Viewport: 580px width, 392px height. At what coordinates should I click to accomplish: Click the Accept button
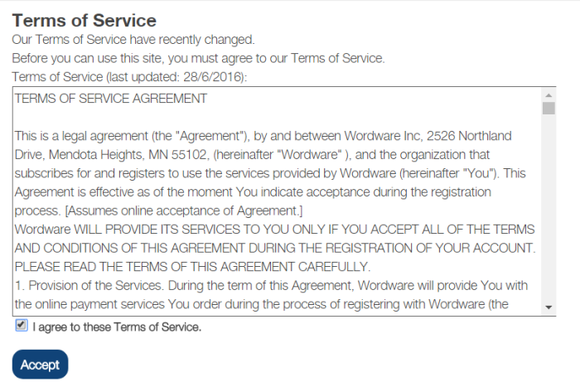click(40, 365)
